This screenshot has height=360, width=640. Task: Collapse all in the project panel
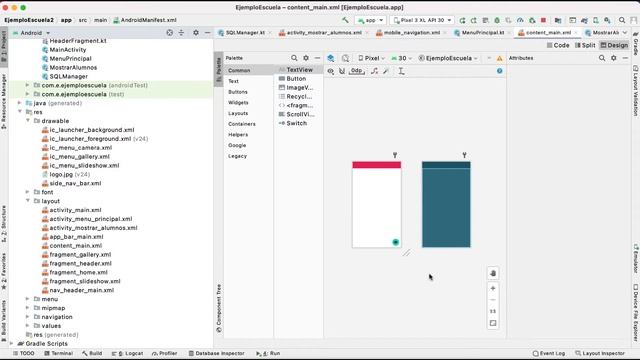tap(181, 33)
